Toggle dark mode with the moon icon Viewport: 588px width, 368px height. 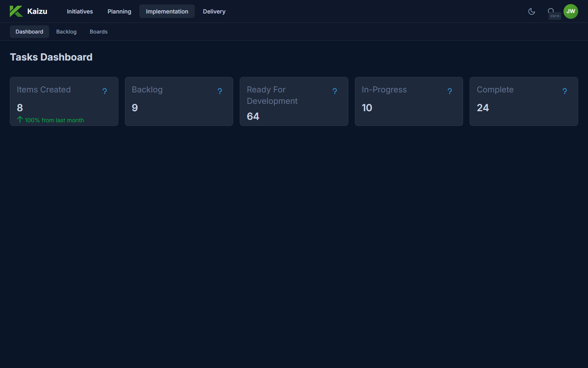coord(531,11)
